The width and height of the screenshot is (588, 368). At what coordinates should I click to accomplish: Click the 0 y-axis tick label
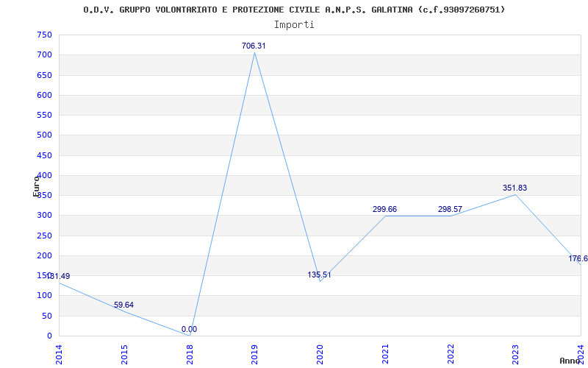click(x=49, y=336)
